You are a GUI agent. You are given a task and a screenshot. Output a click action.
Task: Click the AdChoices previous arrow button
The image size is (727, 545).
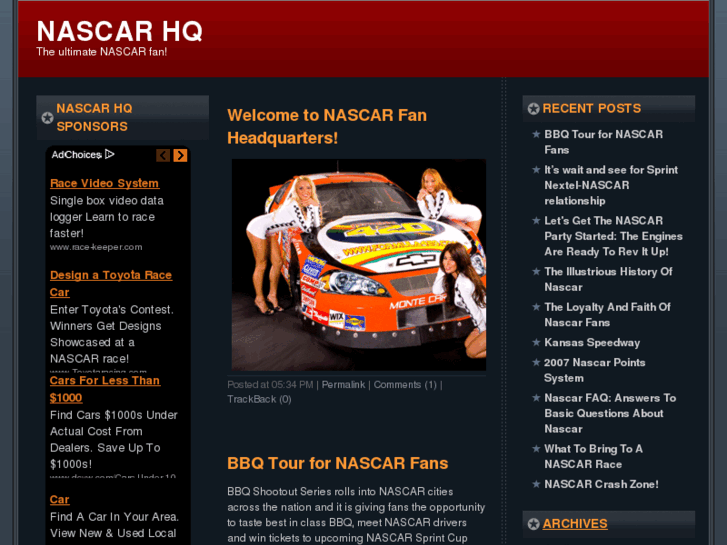[x=163, y=155]
